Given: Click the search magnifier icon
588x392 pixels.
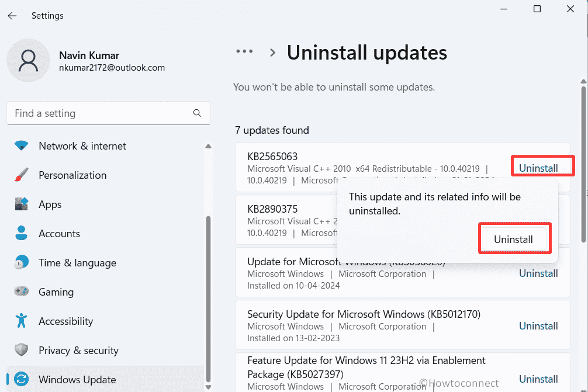Looking at the screenshot, I should (x=197, y=113).
